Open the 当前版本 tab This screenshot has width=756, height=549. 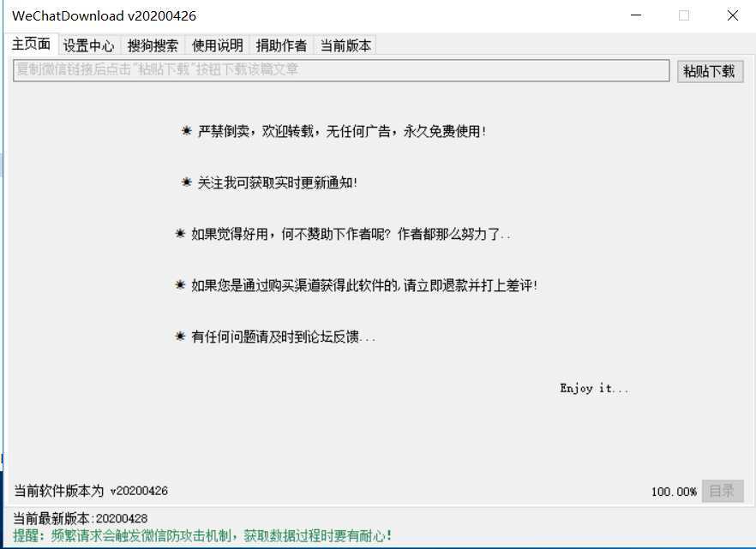[x=345, y=45]
